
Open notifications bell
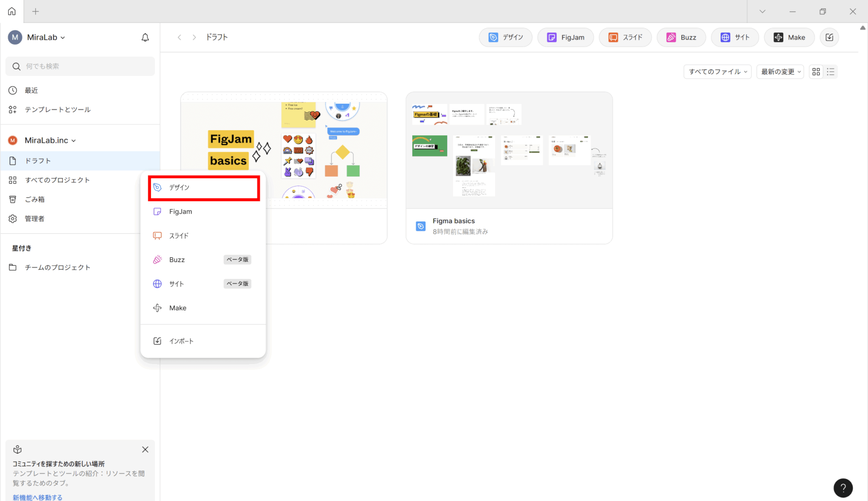pos(145,37)
